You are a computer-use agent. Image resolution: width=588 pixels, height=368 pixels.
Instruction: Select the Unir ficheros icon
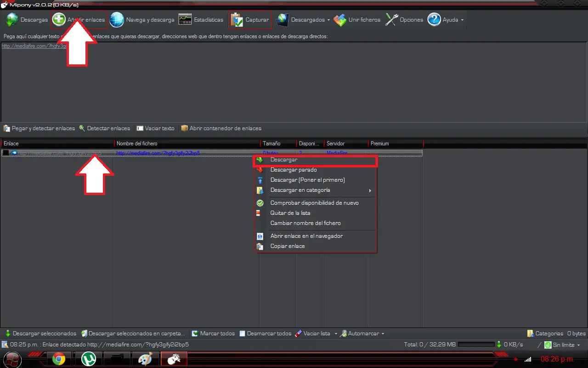pyautogui.click(x=340, y=20)
